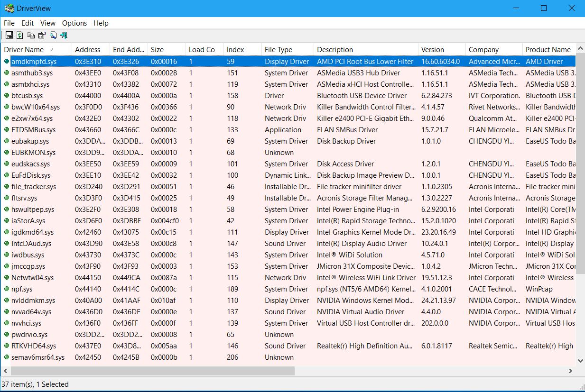Image resolution: width=585 pixels, height=392 pixels.
Task: Click the Save selected items toolbar icon
Action: click(9, 35)
